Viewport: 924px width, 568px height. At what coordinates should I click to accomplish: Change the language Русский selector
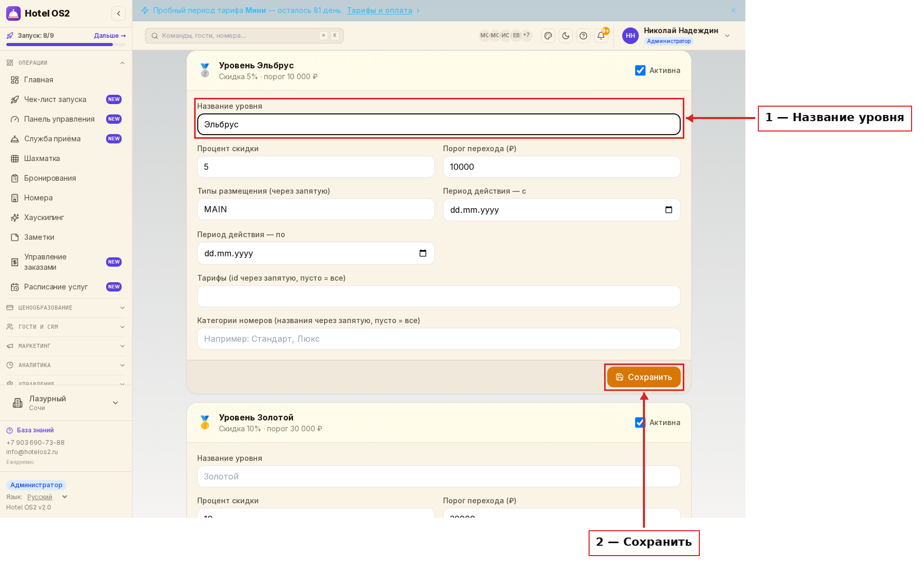click(47, 497)
